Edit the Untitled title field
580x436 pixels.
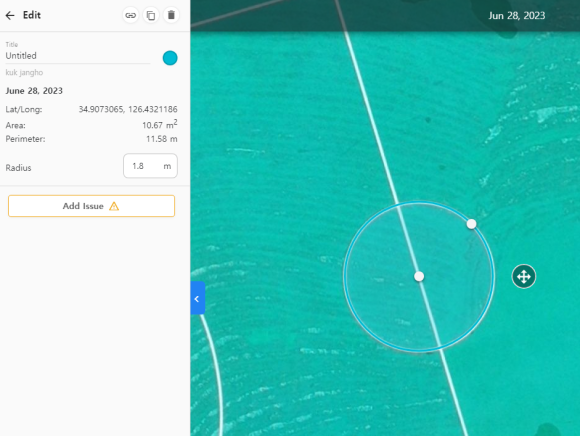click(78, 56)
